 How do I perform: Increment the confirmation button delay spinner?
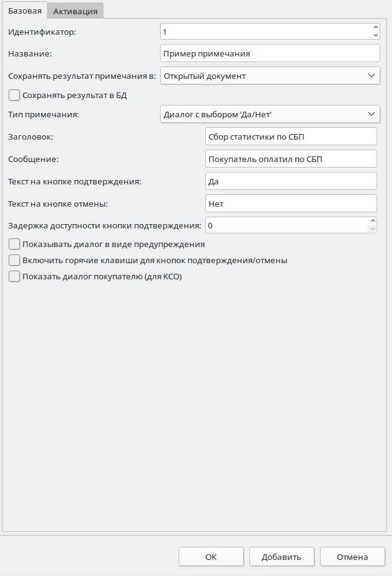pyautogui.click(x=372, y=221)
